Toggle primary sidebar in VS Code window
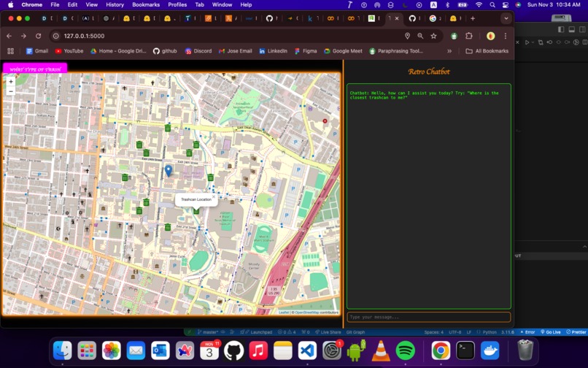This screenshot has width=588, height=368. [561, 29]
